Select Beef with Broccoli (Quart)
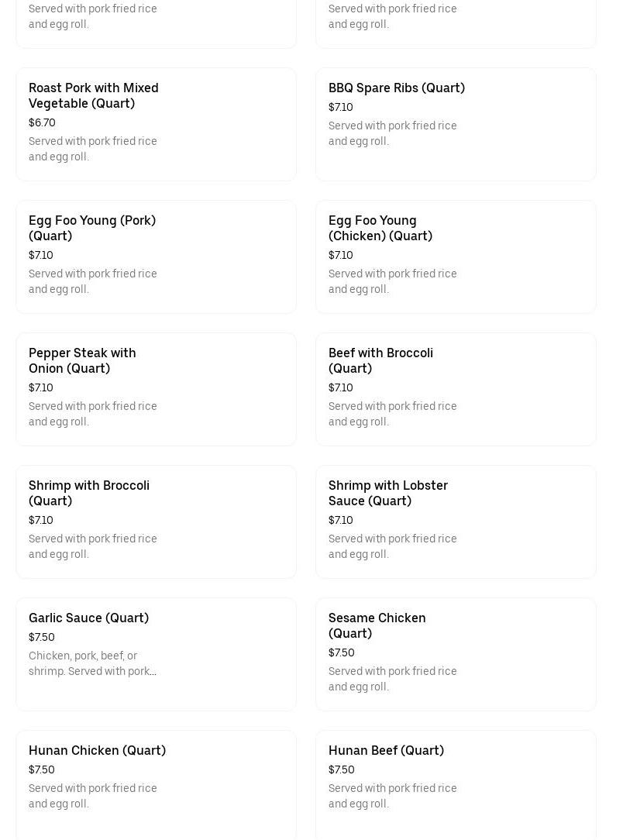 pyautogui.click(x=380, y=360)
